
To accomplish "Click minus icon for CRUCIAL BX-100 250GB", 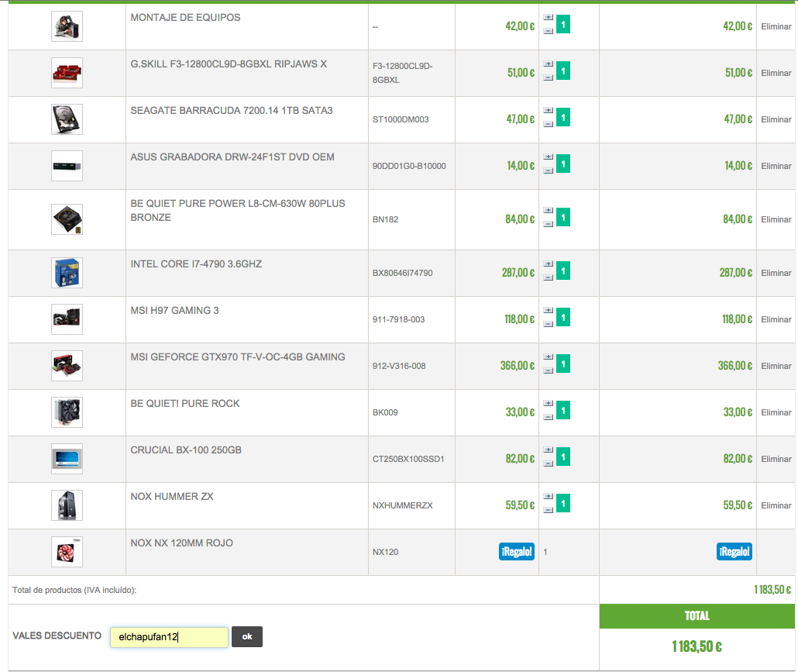I will pos(548,464).
